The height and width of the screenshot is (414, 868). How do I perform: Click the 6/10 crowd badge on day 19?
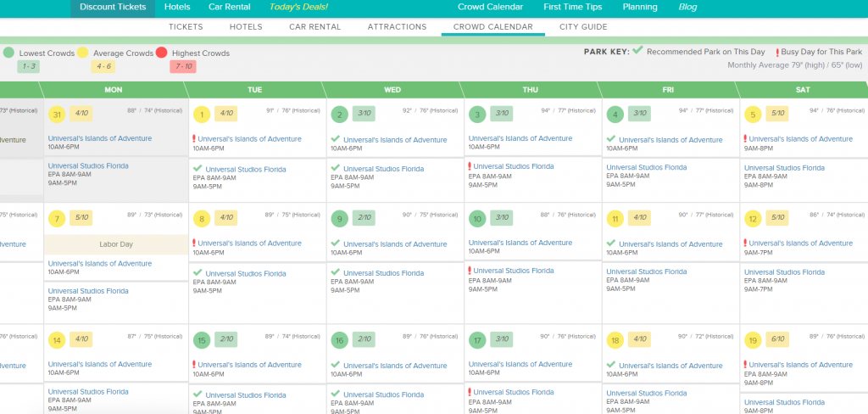click(x=778, y=340)
